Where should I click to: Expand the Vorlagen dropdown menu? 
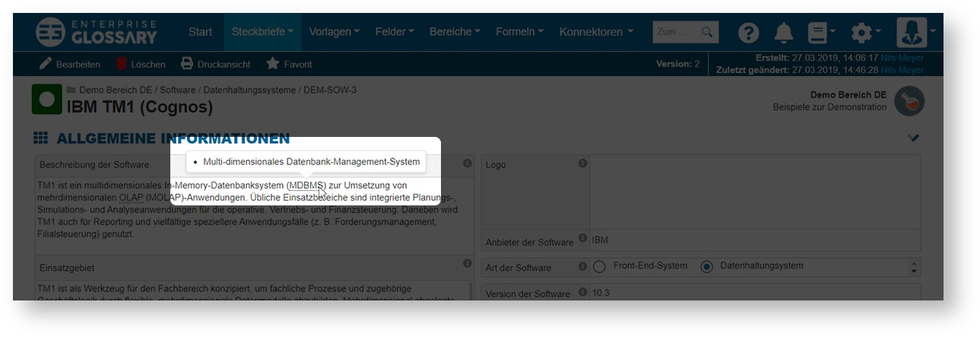coord(334,32)
